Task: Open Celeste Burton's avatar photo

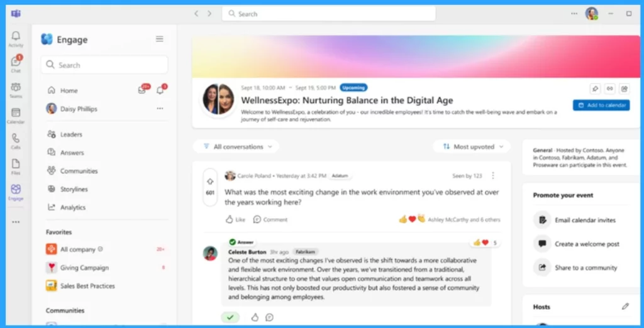Action: click(x=210, y=253)
